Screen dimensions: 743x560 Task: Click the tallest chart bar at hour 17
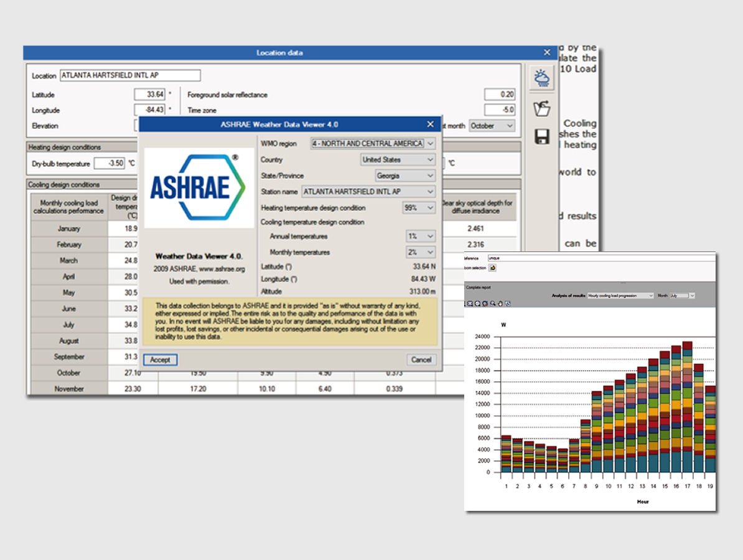click(x=688, y=407)
